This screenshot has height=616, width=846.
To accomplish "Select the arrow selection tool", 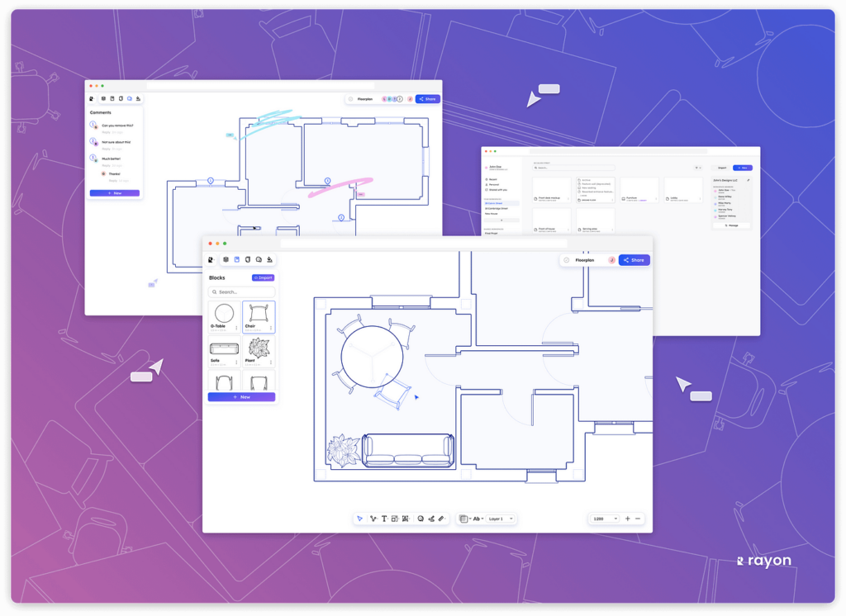I will 360,518.
